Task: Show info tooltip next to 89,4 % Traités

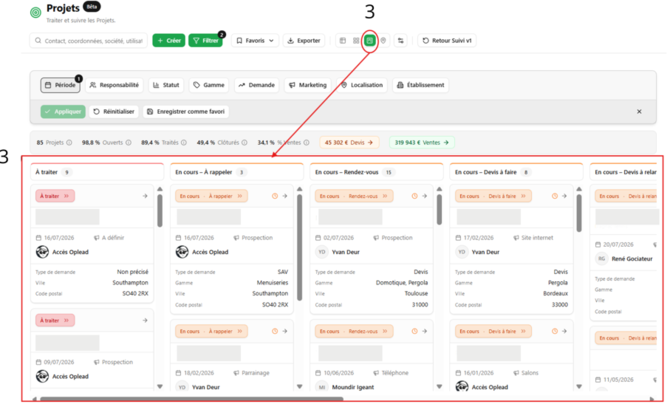Action: click(184, 142)
